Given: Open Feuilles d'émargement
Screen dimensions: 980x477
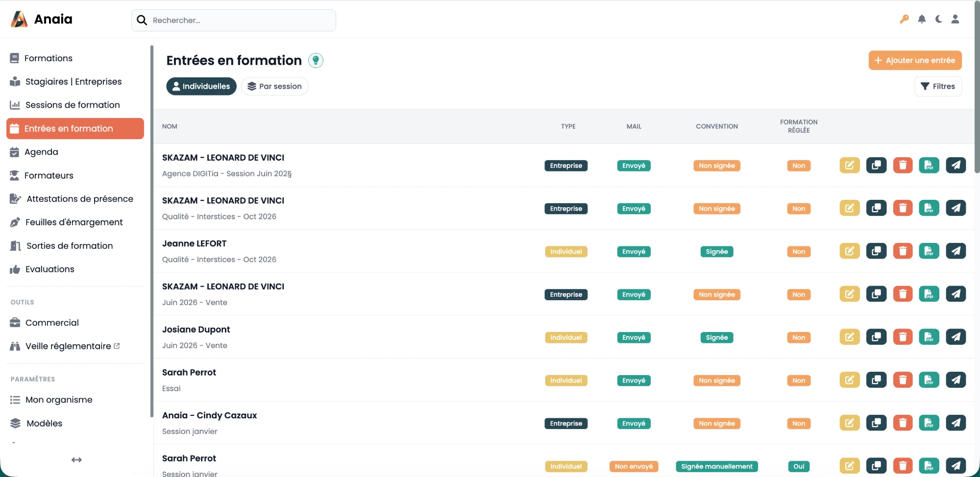Looking at the screenshot, I should pos(75,222).
